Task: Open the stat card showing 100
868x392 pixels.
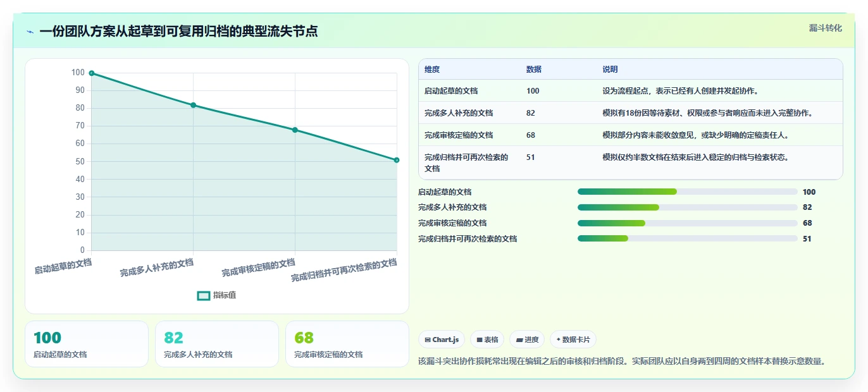Action: click(87, 344)
